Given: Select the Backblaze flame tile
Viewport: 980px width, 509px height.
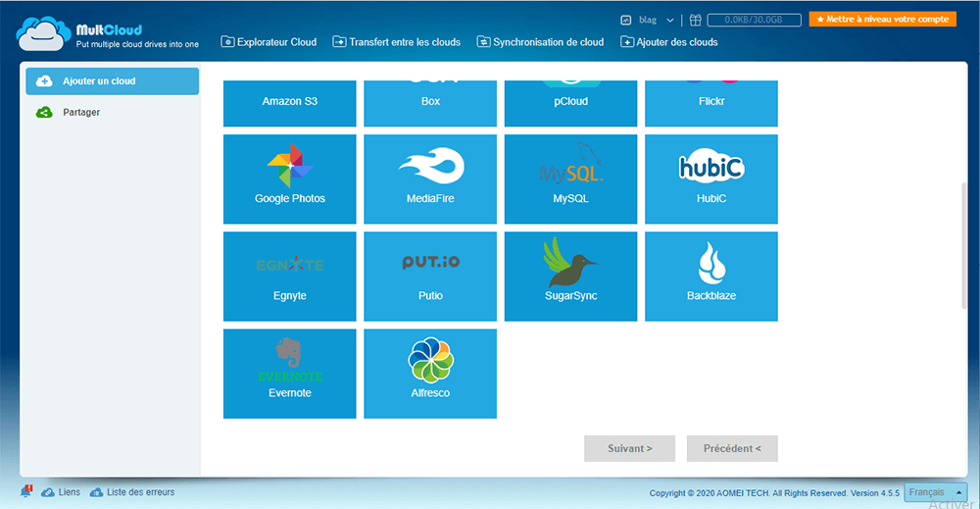Looking at the screenshot, I should pyautogui.click(x=711, y=277).
